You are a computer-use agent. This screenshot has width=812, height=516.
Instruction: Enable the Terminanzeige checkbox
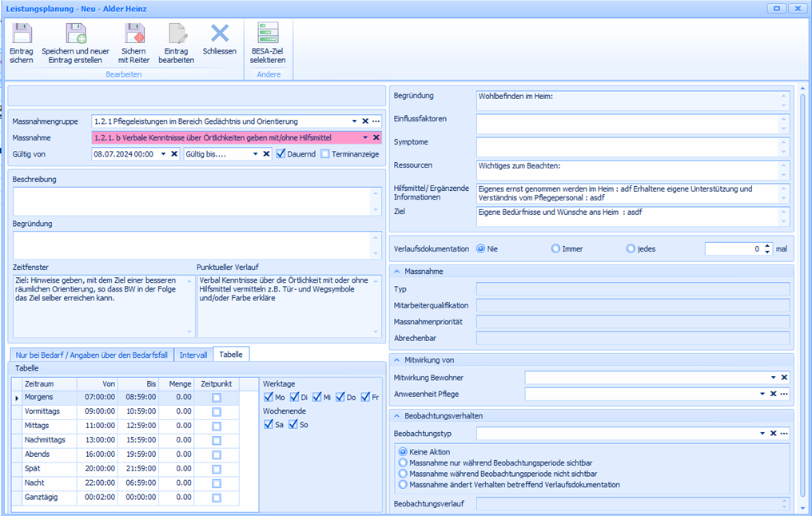pyautogui.click(x=325, y=154)
